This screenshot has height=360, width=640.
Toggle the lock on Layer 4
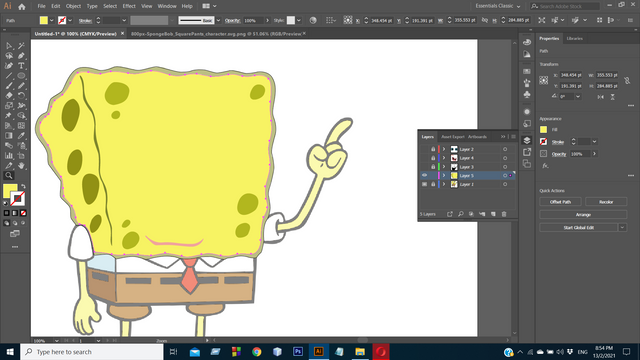click(433, 158)
